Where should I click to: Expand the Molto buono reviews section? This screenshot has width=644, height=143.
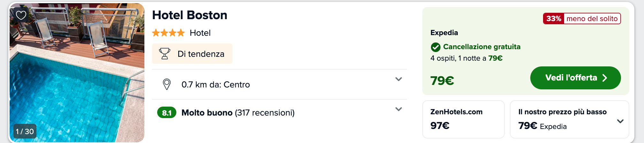[x=398, y=109]
